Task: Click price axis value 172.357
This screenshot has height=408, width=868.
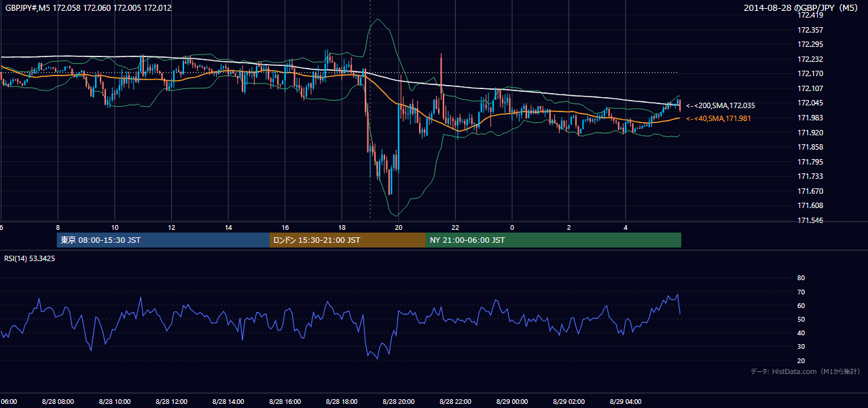Action: pos(810,30)
